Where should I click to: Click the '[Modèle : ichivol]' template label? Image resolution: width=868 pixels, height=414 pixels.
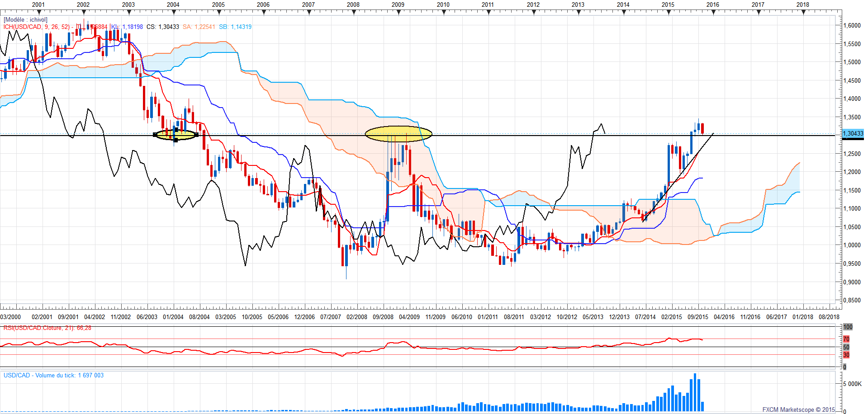click(25, 20)
